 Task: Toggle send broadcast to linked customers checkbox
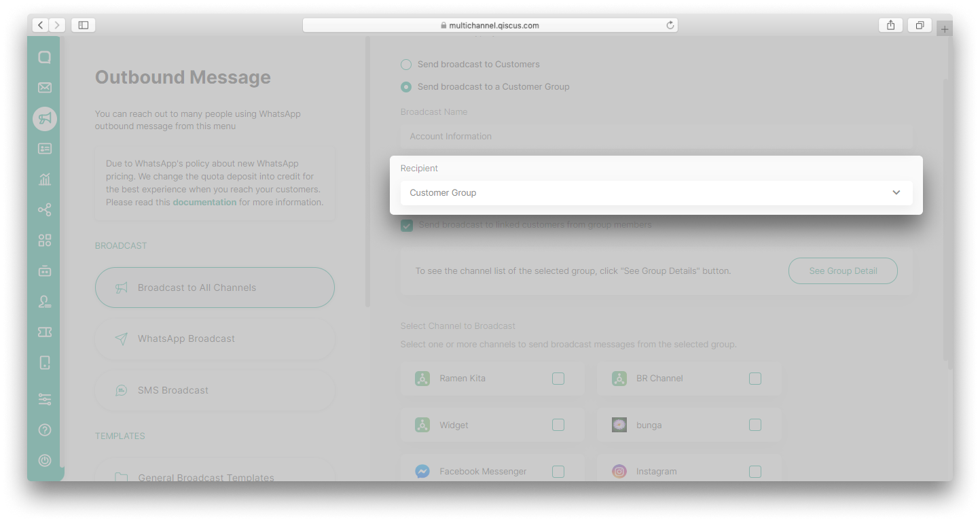point(407,225)
